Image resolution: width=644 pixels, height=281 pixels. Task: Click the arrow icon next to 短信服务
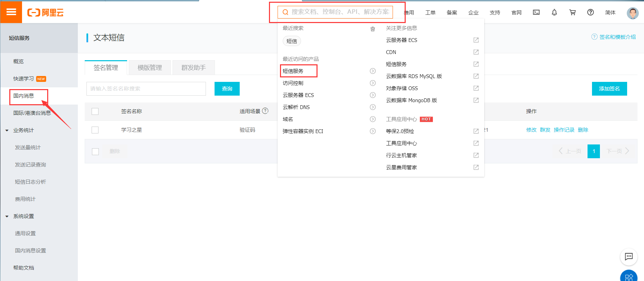click(373, 71)
